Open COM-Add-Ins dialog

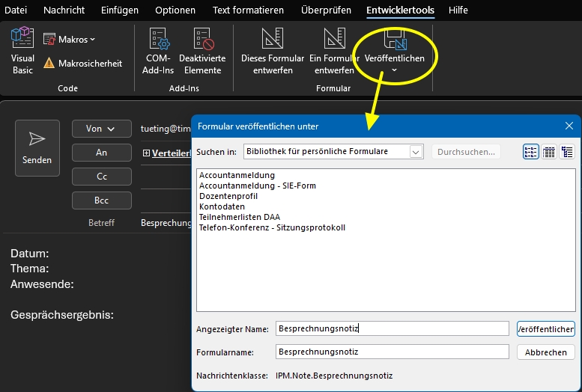click(158, 50)
